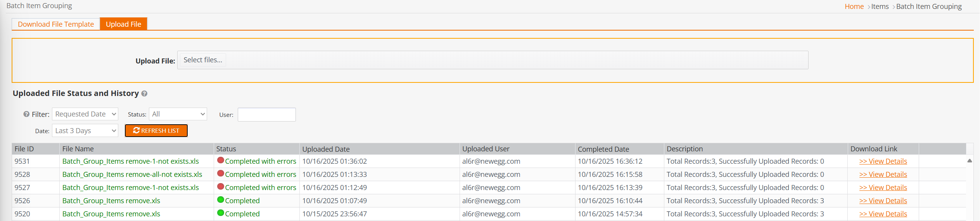Image resolution: width=980 pixels, height=221 pixels.
Task: Go to Home via breadcrumb link
Action: tap(854, 7)
